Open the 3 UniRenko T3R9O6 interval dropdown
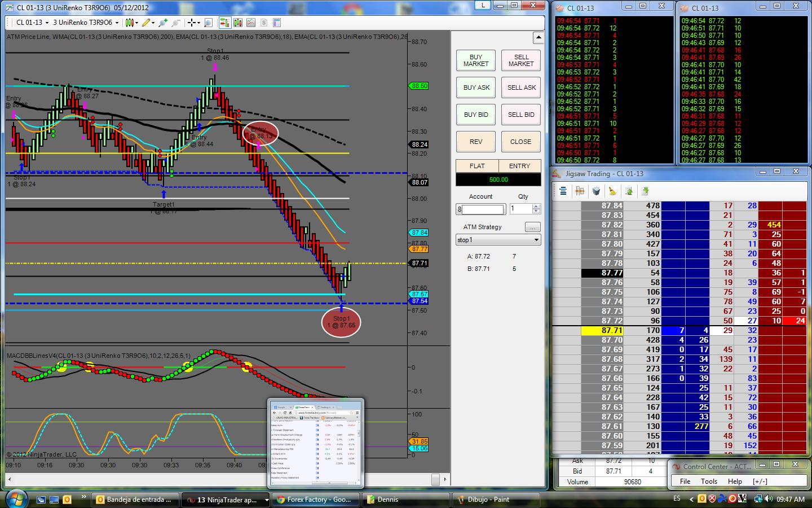812x508 pixels. (86, 23)
